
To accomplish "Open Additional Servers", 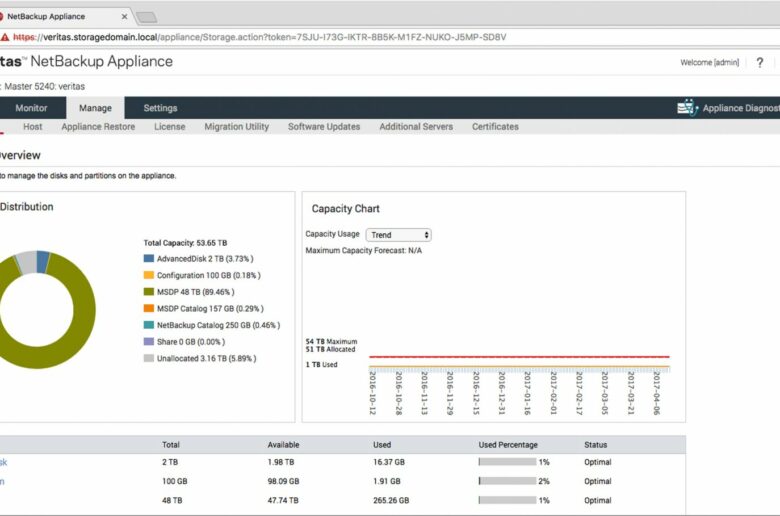I will [416, 127].
